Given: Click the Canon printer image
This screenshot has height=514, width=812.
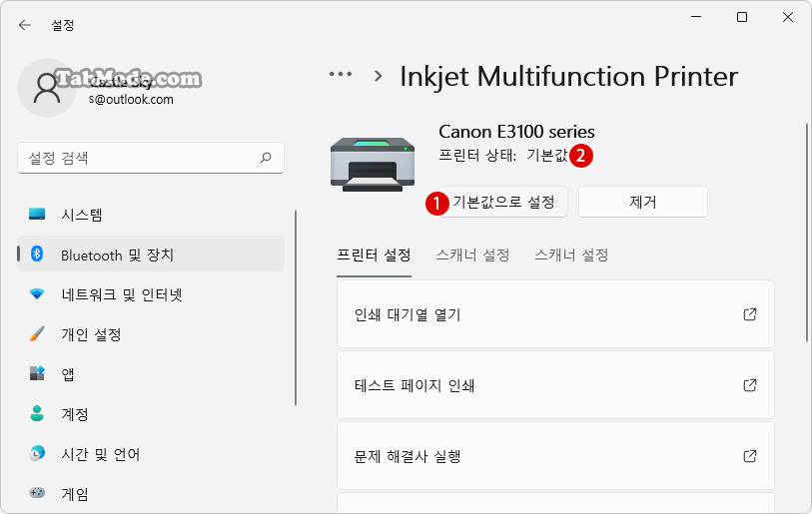Looking at the screenshot, I should point(373,164).
